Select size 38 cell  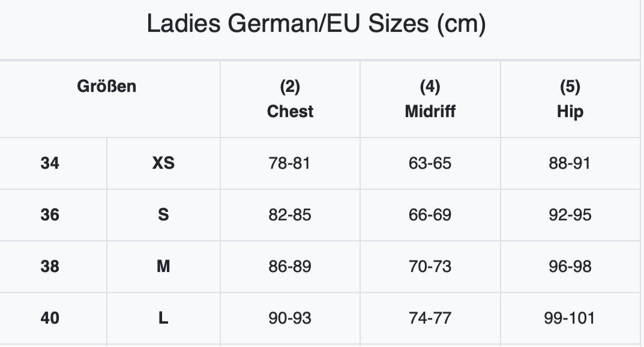pos(50,267)
